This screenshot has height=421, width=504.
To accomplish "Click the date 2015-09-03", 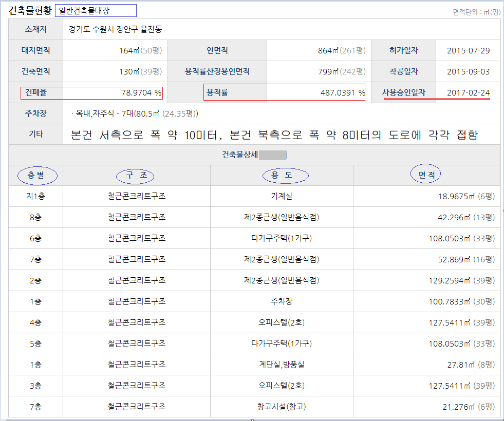I will coord(469,71).
